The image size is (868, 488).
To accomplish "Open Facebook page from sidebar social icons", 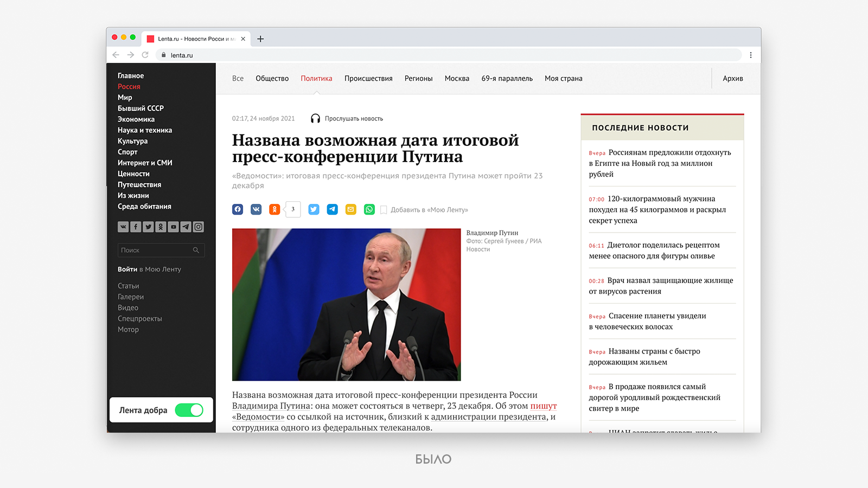I will [136, 227].
